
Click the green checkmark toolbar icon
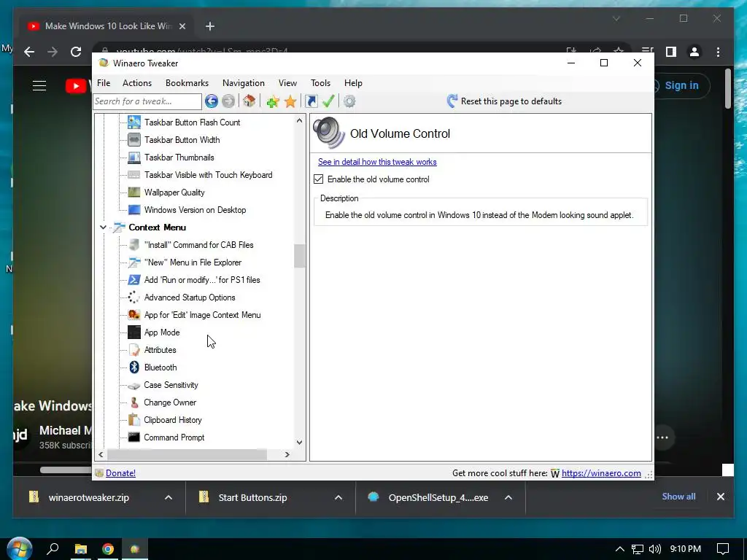point(328,101)
